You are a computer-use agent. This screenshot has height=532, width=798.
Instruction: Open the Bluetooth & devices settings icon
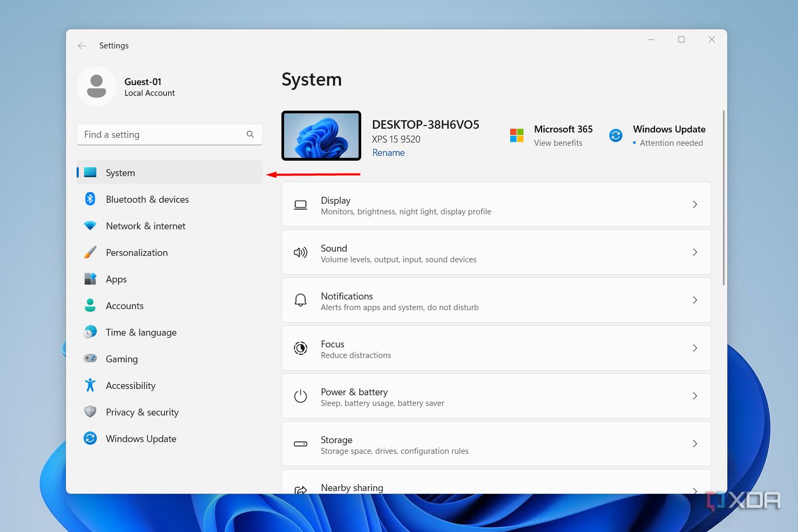pyautogui.click(x=90, y=199)
